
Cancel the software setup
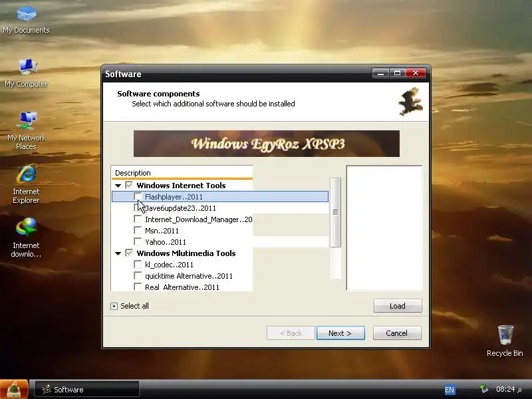tap(397, 333)
